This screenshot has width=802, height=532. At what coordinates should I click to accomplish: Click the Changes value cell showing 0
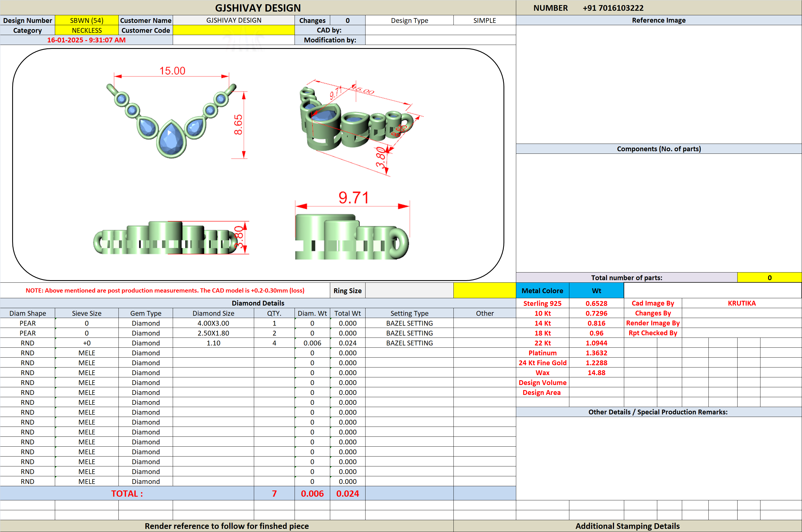pyautogui.click(x=347, y=20)
